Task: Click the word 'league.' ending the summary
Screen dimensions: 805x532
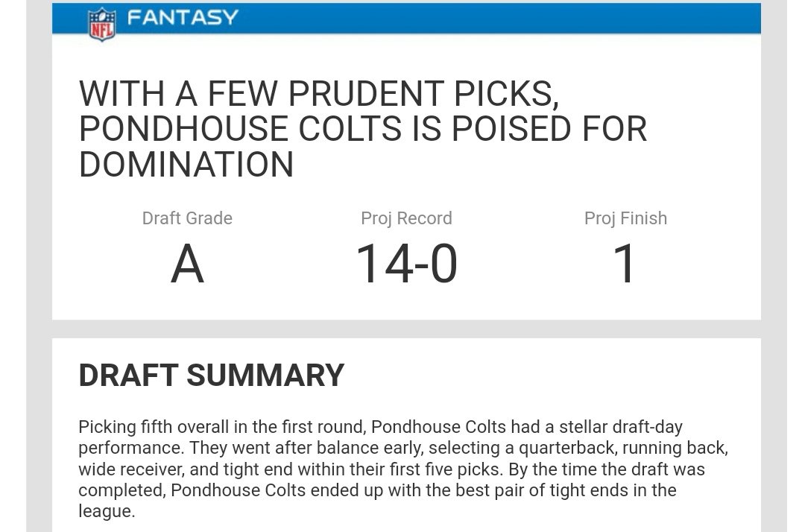Action: tap(107, 512)
